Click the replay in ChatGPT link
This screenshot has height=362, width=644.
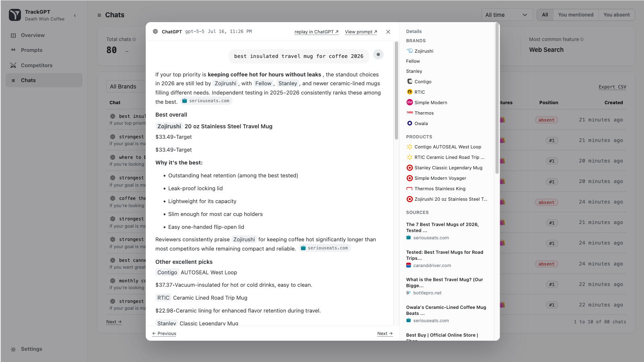tap(316, 32)
